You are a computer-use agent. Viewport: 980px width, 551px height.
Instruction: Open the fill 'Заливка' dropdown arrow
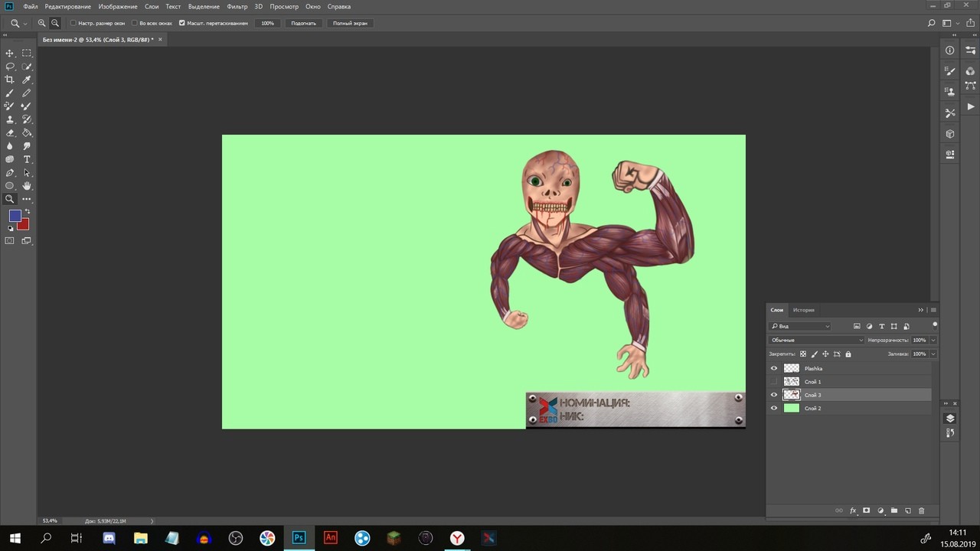point(933,354)
